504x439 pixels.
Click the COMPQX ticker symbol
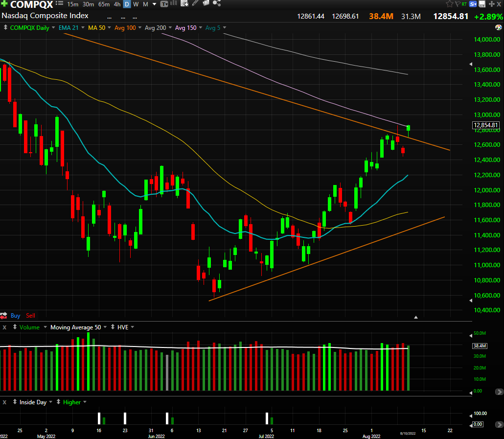click(31, 4)
